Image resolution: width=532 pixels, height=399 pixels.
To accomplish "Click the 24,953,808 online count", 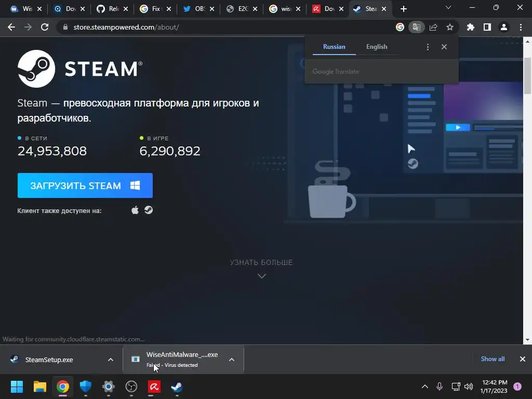I will (x=52, y=151).
